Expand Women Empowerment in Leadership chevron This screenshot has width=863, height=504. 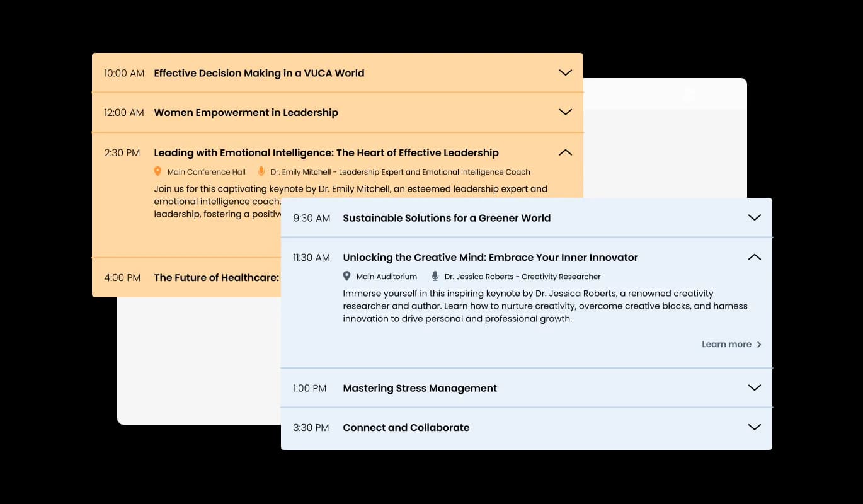tap(565, 112)
